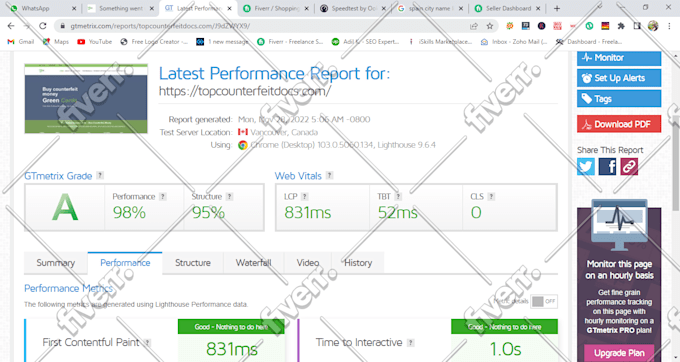
Task: Go back using the browser back arrow
Action: coord(11,26)
